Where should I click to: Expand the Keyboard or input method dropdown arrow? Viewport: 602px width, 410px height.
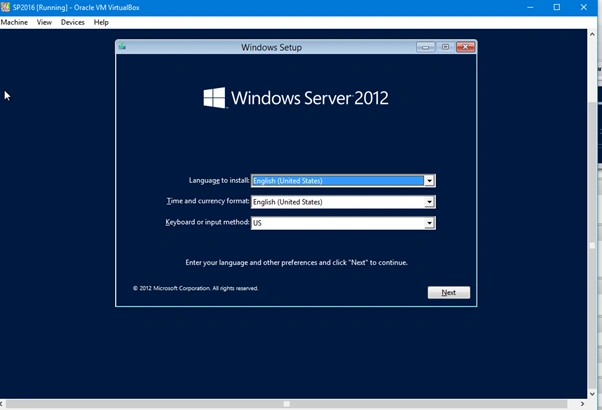429,223
